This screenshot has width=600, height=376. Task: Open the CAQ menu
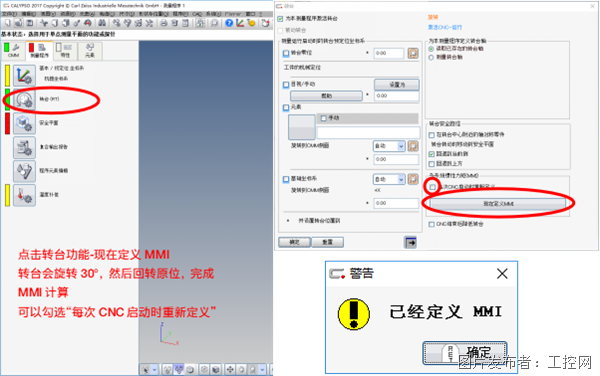click(x=197, y=14)
